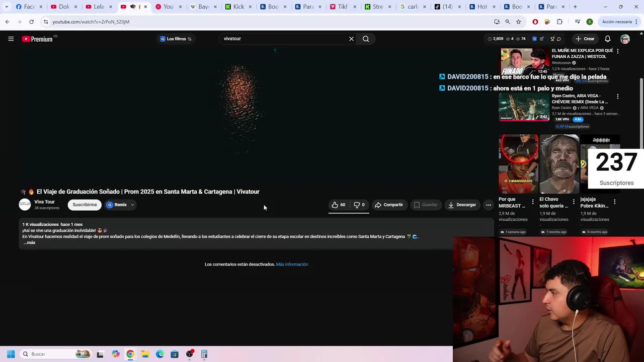Open Viva Tour channel avatar
This screenshot has height=362, width=644.
tap(25, 205)
